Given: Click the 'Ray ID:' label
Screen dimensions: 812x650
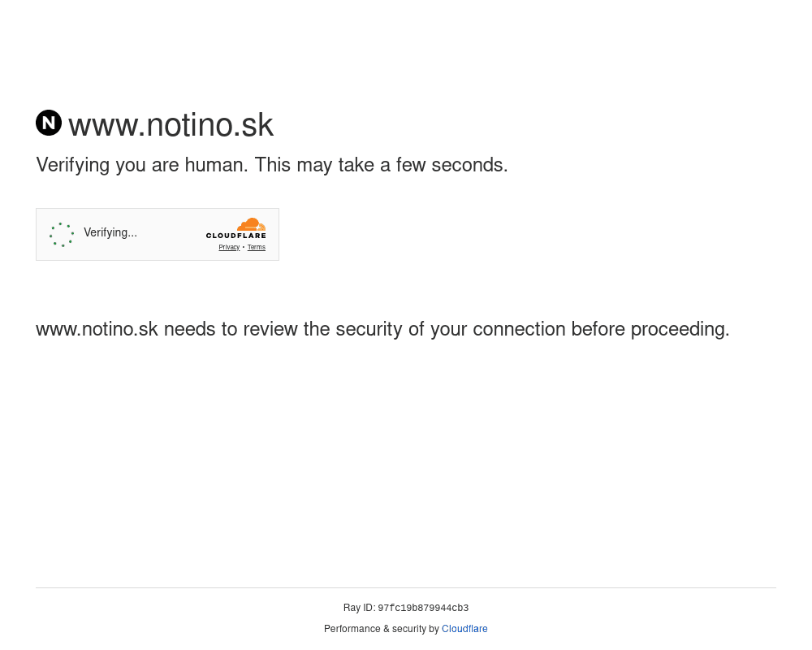Looking at the screenshot, I should pyautogui.click(x=359, y=608).
